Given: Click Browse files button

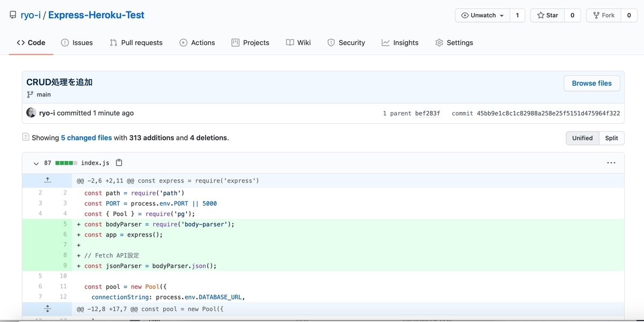Looking at the screenshot, I should click(592, 83).
